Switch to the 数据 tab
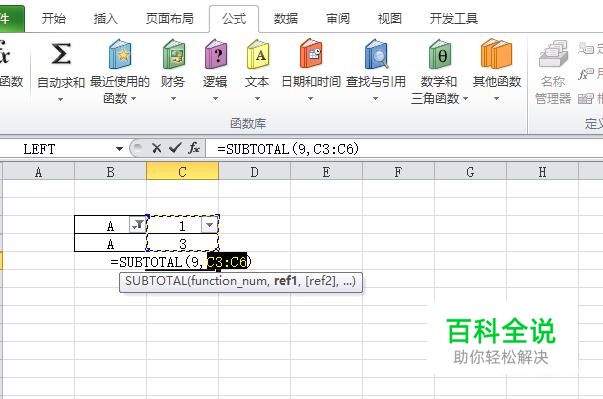Viewport: 603px width, 399px height. tap(286, 18)
